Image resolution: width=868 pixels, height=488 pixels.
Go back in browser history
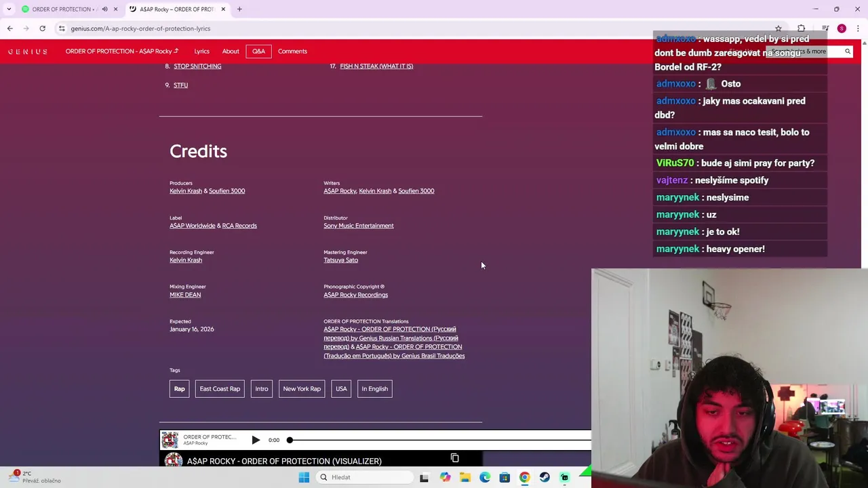(x=9, y=28)
